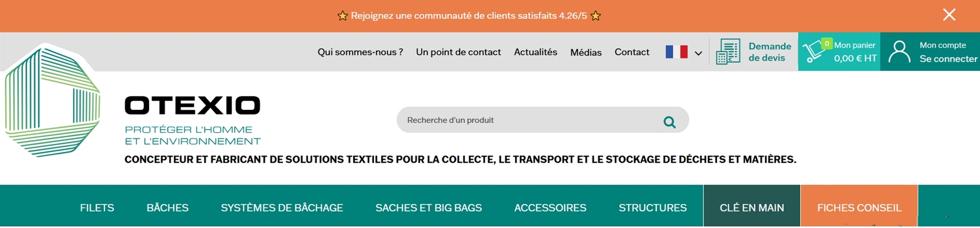
Task: Click the quote request calculator icon
Action: pos(728,52)
